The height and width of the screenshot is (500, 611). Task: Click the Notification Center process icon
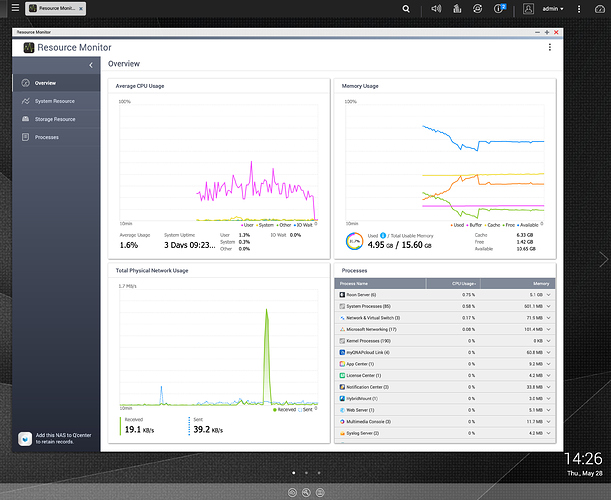(x=342, y=387)
